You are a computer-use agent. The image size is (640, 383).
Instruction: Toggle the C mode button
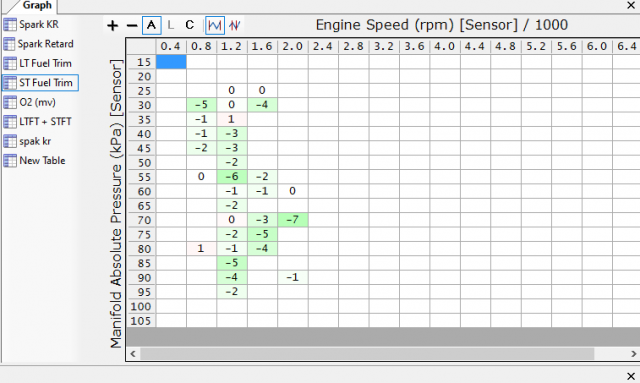189,25
